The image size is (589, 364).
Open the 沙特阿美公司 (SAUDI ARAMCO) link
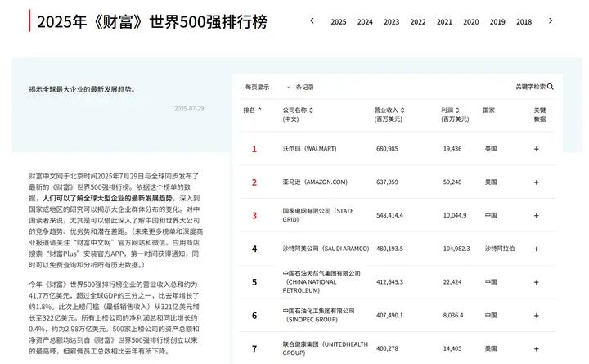point(326,249)
